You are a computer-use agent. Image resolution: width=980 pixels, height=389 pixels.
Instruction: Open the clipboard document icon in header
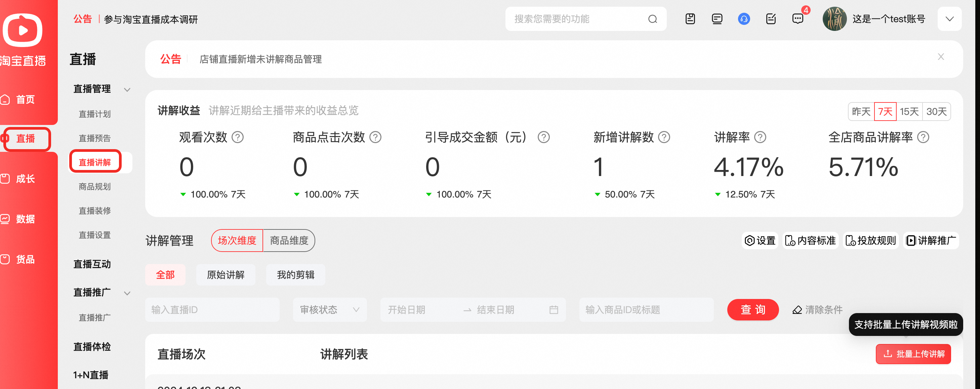point(690,18)
